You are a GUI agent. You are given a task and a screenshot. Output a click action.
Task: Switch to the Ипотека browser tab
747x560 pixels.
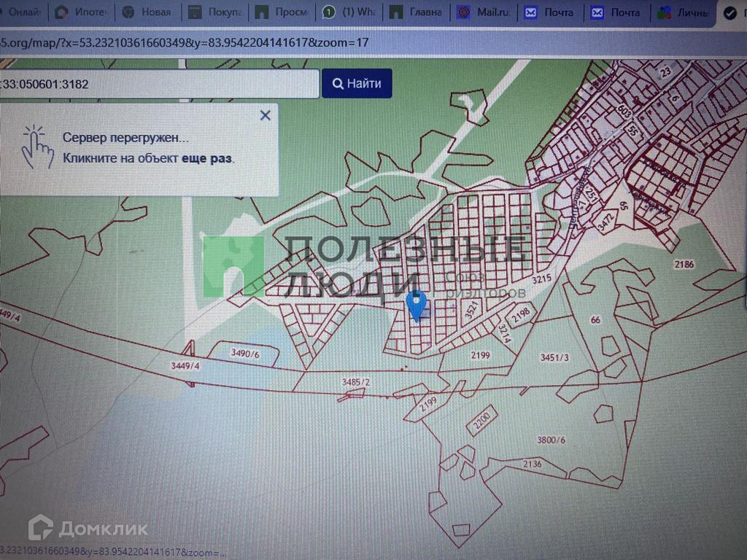tap(81, 12)
